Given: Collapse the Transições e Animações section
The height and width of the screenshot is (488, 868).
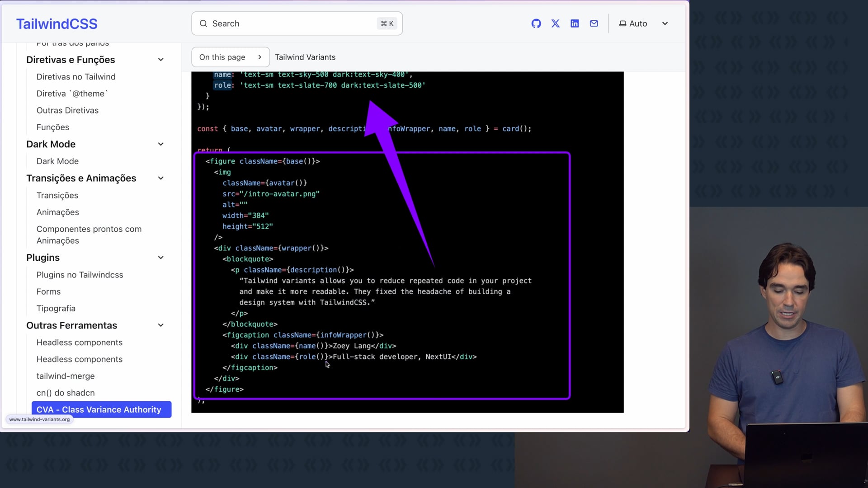Looking at the screenshot, I should (x=160, y=178).
